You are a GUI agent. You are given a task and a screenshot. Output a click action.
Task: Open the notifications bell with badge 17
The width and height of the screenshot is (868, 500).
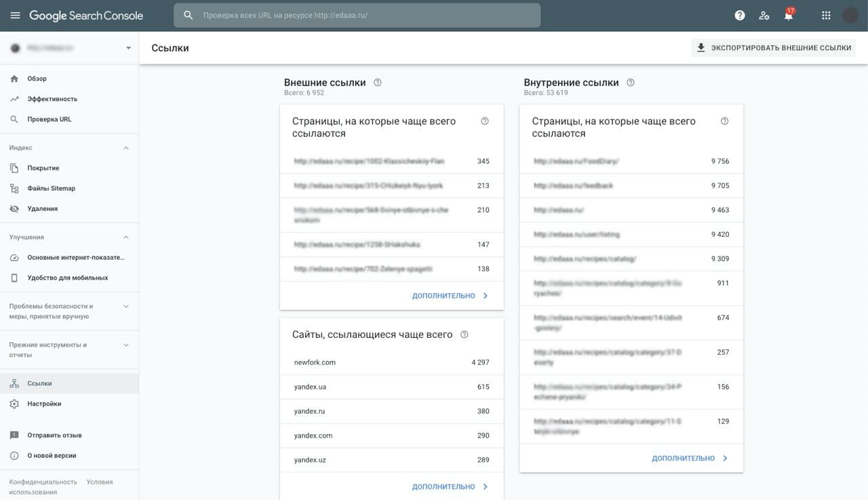pos(789,16)
